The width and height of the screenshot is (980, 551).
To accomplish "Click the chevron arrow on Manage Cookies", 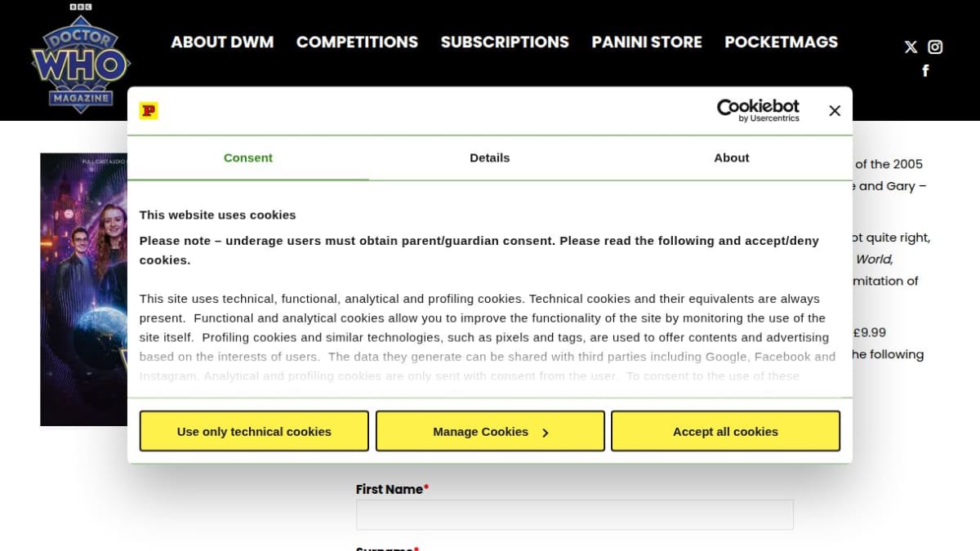I will 545,433.
